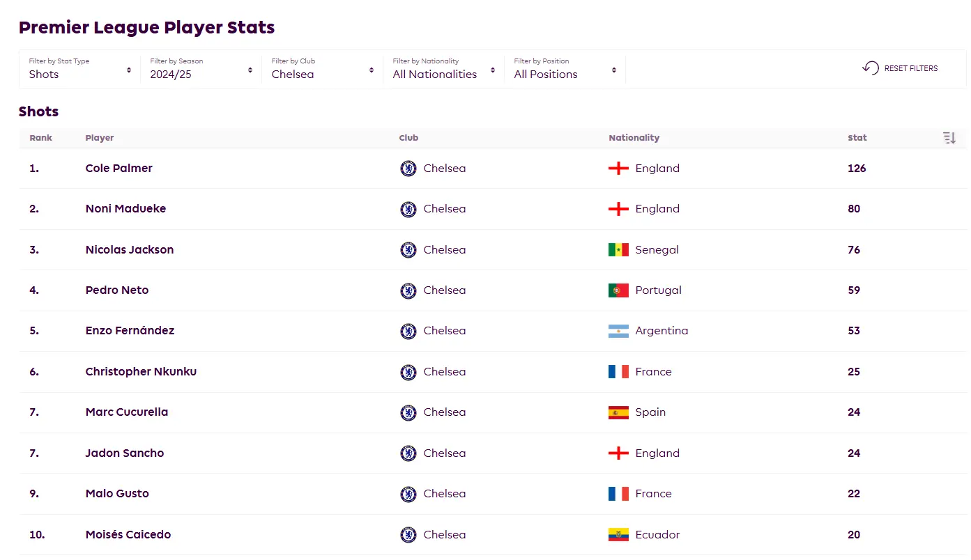Screen dimensions: 971x560
Task: Click Chelsea club name in Malo Gusto row
Action: tap(445, 494)
